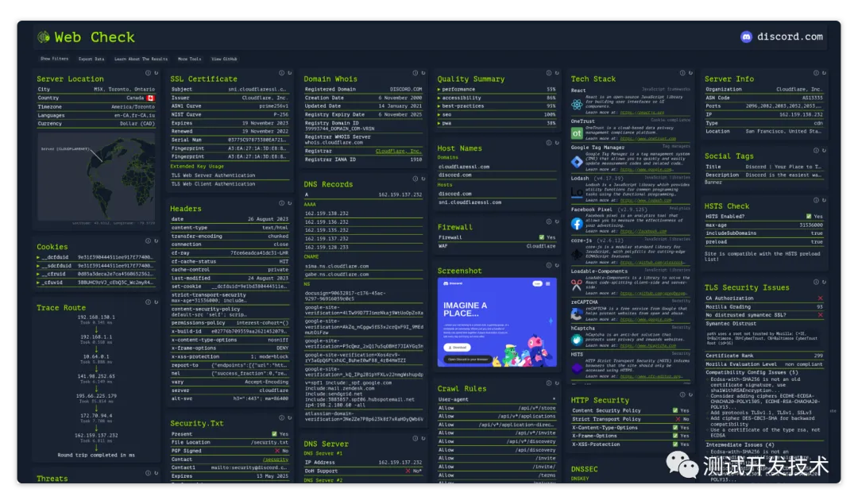Refresh the Server Info card
Image resolution: width=858 pixels, height=504 pixels.
coord(824,73)
